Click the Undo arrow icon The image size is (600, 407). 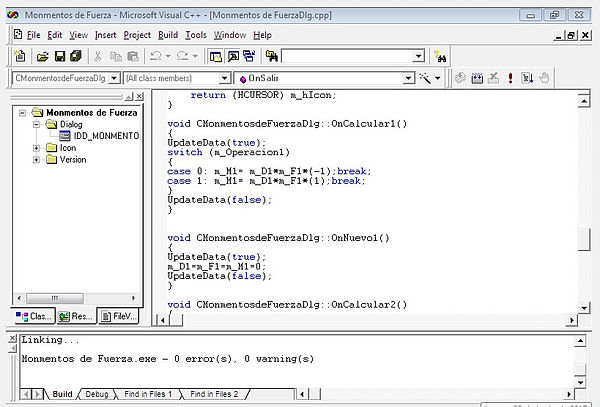pyautogui.click(x=156, y=56)
